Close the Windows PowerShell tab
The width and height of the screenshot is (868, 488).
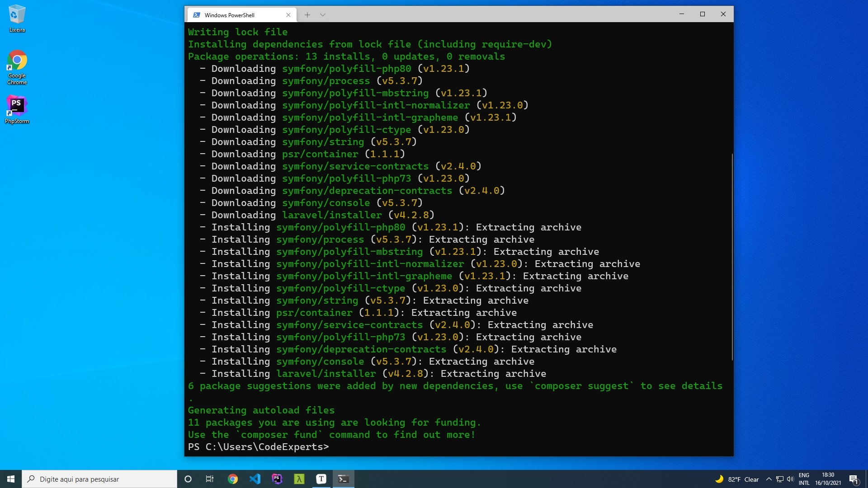288,15
